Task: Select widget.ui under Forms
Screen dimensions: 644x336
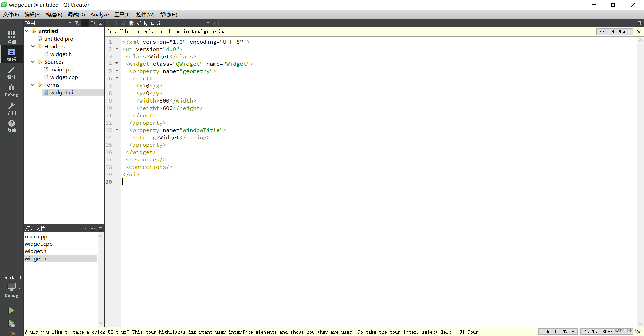Action: [61, 92]
